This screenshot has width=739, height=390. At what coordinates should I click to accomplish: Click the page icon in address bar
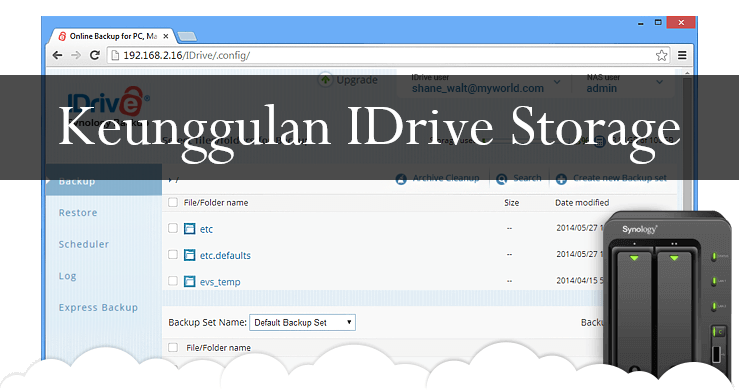coord(115,55)
